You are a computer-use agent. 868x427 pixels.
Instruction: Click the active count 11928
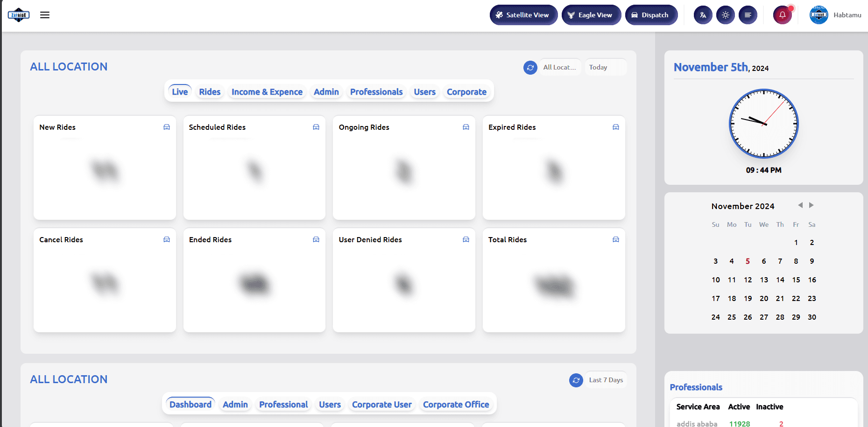pyautogui.click(x=740, y=424)
